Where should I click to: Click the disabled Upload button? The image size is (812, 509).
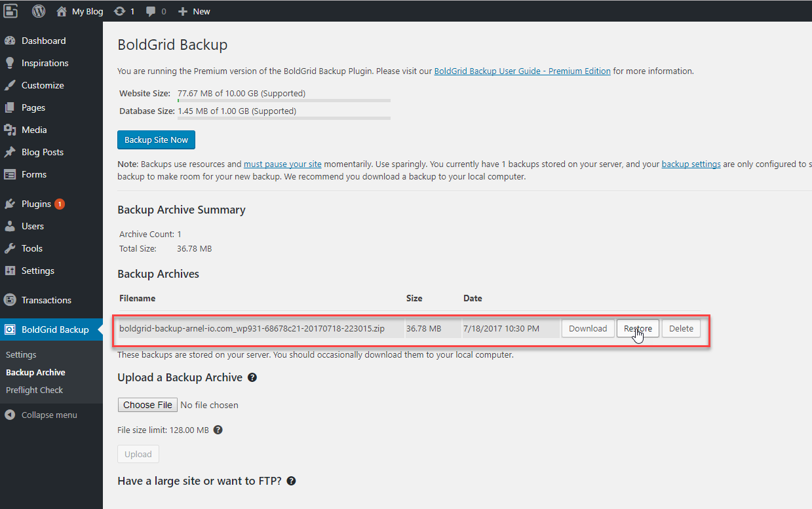(x=138, y=454)
